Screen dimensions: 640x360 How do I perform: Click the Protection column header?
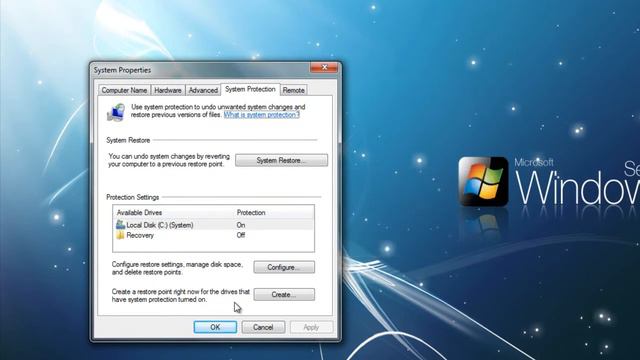[251, 213]
